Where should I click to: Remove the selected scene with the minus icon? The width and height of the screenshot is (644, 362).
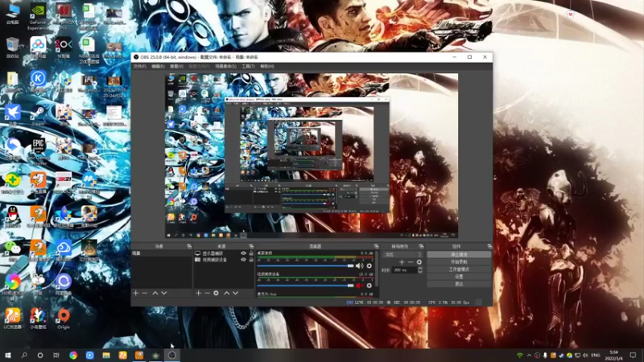click(x=145, y=293)
